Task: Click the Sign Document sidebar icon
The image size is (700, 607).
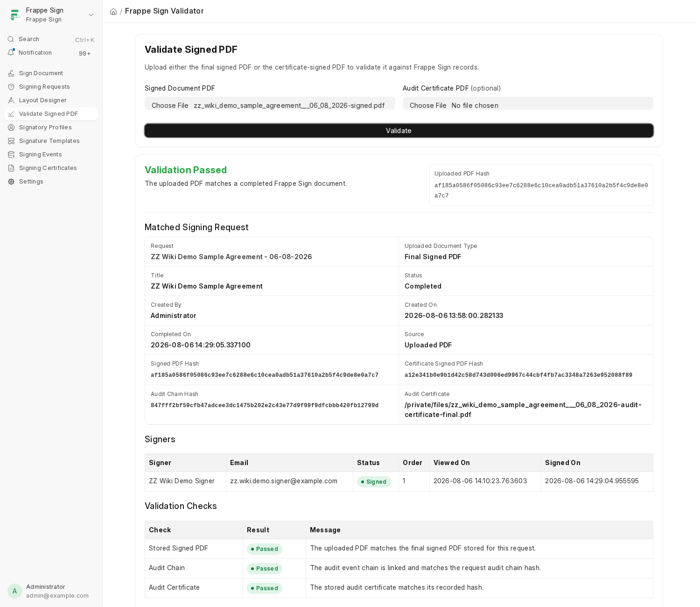Action: click(11, 73)
